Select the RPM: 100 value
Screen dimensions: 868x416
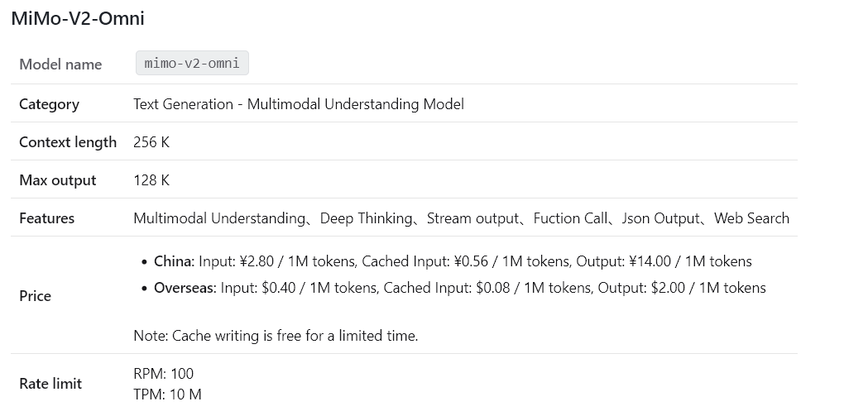point(164,374)
